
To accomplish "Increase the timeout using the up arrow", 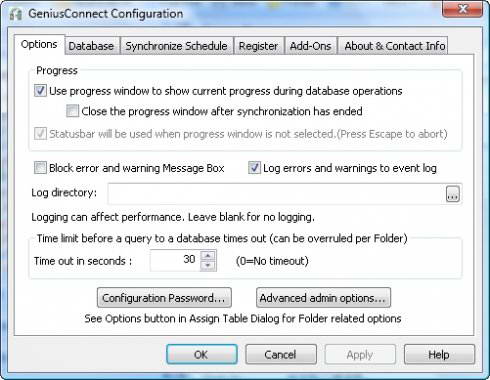I will pos(208,255).
